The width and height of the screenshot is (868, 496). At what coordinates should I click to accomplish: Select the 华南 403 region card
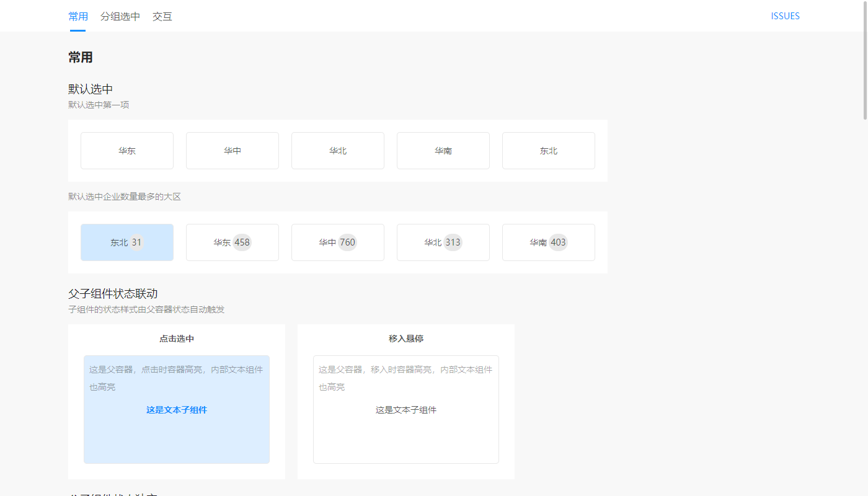(x=548, y=242)
